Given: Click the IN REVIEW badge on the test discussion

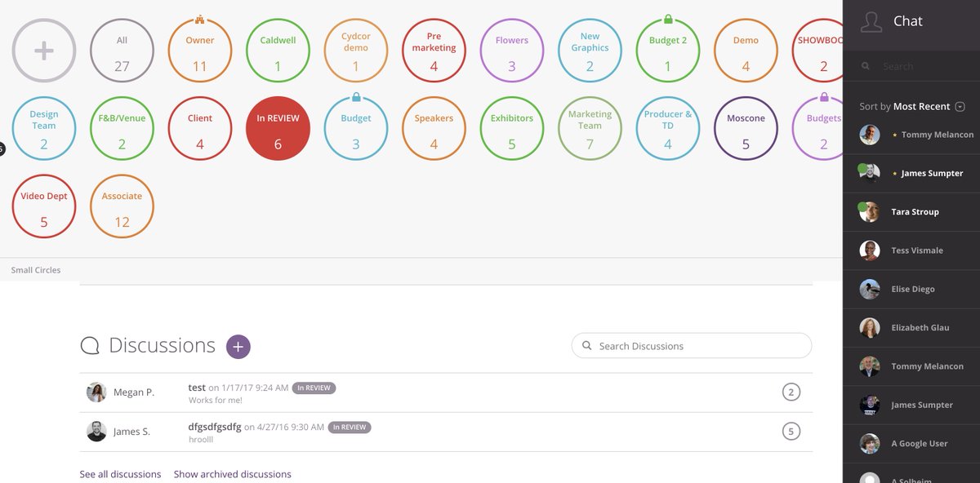Looking at the screenshot, I should (314, 388).
